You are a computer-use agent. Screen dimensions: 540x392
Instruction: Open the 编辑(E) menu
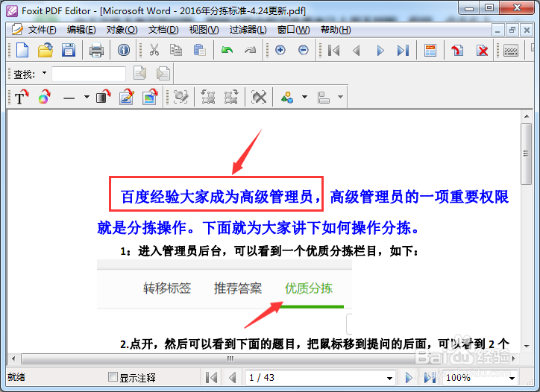click(81, 30)
